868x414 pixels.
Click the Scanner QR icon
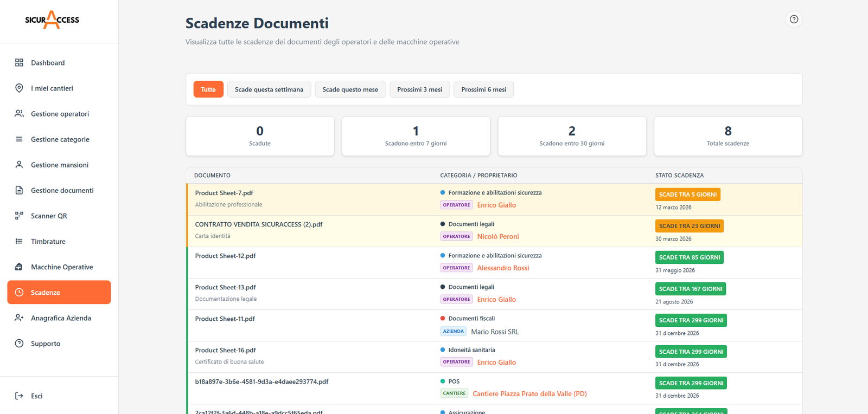(x=19, y=216)
